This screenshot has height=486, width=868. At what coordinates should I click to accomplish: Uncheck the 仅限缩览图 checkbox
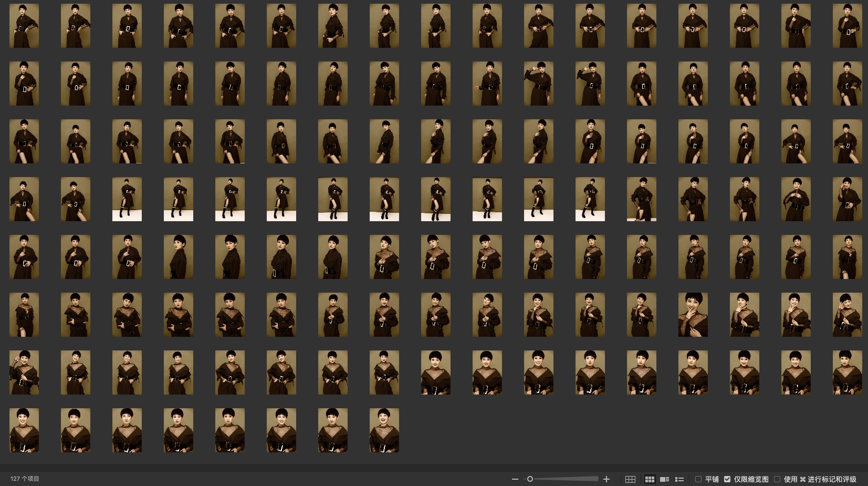click(x=727, y=479)
